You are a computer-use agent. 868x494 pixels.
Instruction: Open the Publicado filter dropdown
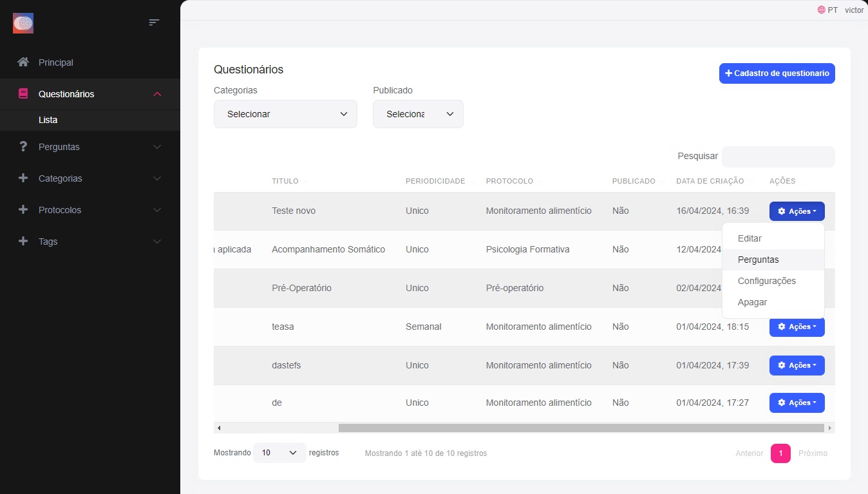click(x=418, y=114)
